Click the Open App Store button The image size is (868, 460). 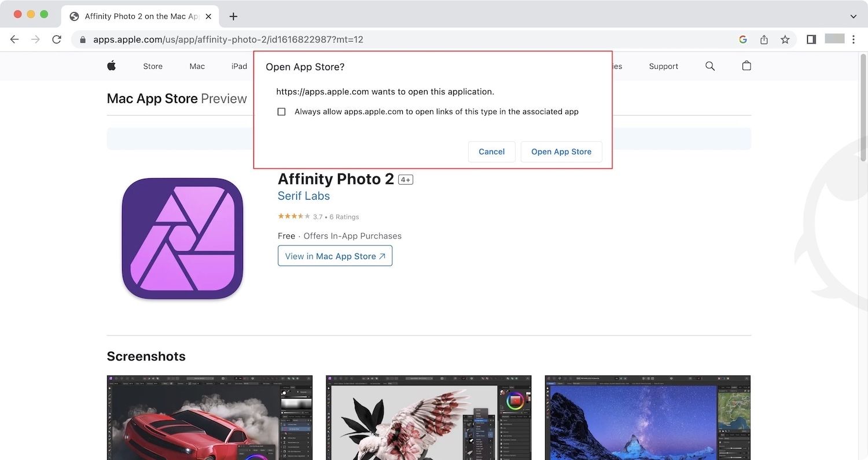561,152
